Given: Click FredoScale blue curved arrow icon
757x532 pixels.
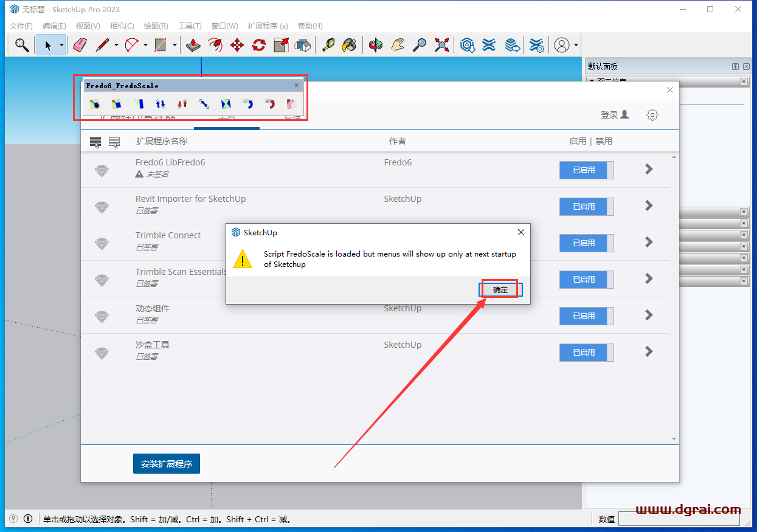Looking at the screenshot, I should [248, 104].
